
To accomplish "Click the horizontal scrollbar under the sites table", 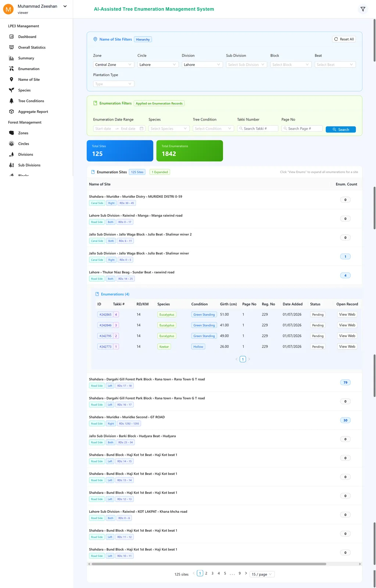I will click(209, 564).
